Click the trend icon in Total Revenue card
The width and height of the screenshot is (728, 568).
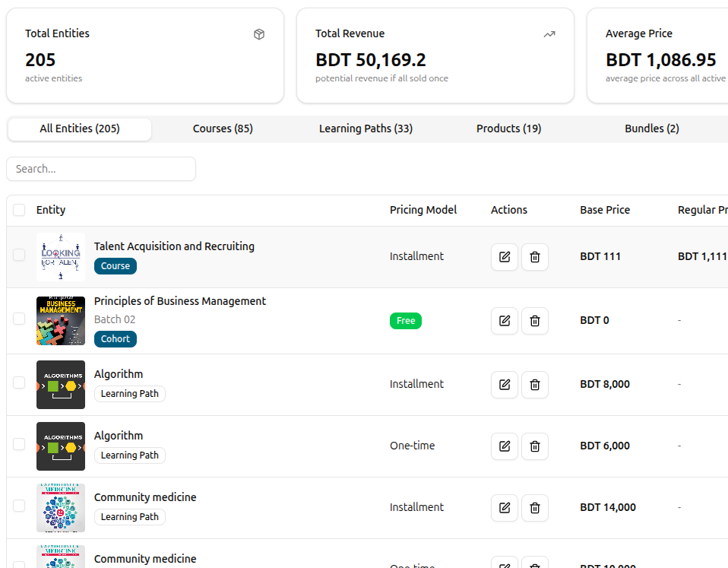pyautogui.click(x=549, y=34)
